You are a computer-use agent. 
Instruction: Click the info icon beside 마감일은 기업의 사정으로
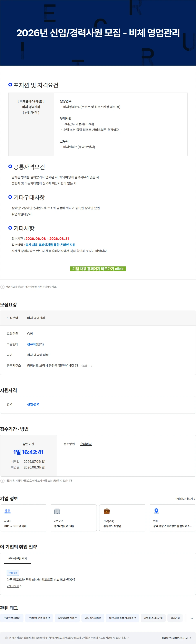coord(2,481)
